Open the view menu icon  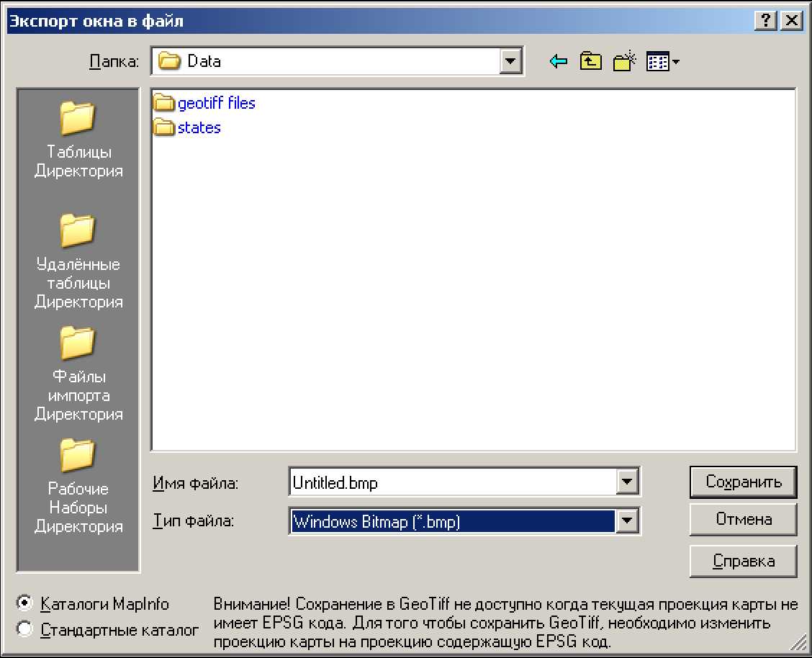pyautogui.click(x=662, y=62)
